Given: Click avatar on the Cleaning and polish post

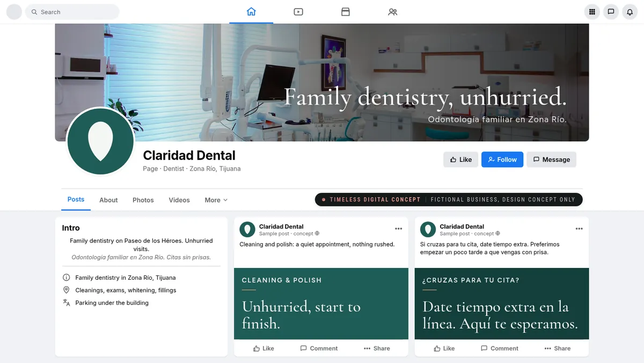Looking at the screenshot, I should tap(247, 229).
